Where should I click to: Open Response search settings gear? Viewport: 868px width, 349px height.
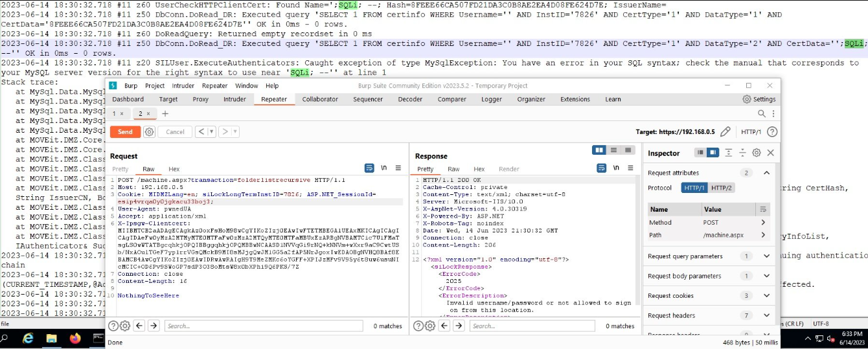(430, 326)
